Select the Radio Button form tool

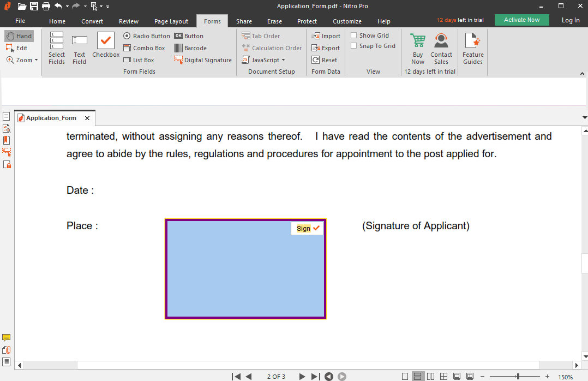click(x=147, y=36)
